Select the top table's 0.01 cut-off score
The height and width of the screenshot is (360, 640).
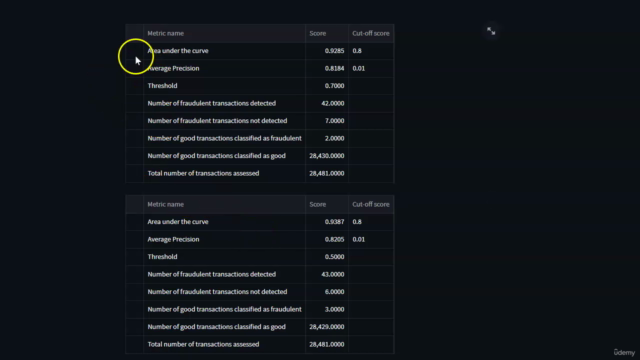(x=359, y=69)
